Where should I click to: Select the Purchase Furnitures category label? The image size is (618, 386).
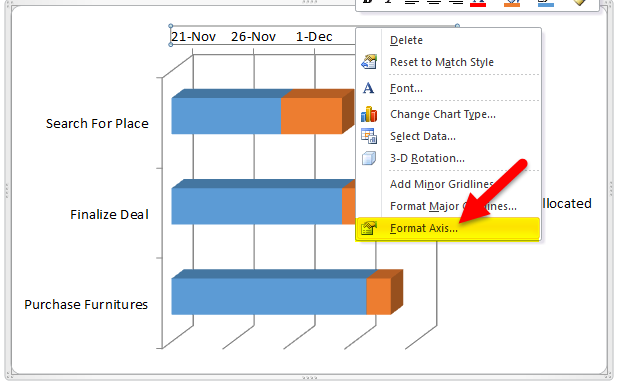click(86, 304)
